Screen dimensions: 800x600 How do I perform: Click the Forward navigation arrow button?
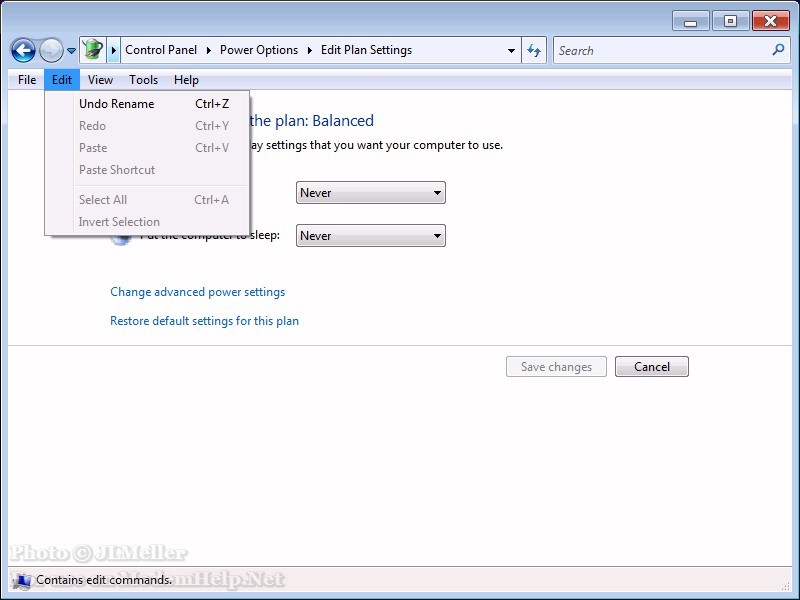(x=51, y=50)
